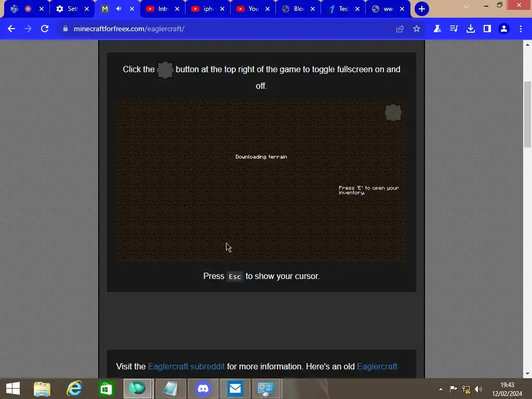Viewport: 532px width, 399px height.
Task: Click the 'Press E to open your inventory' hint
Action: [369, 190]
